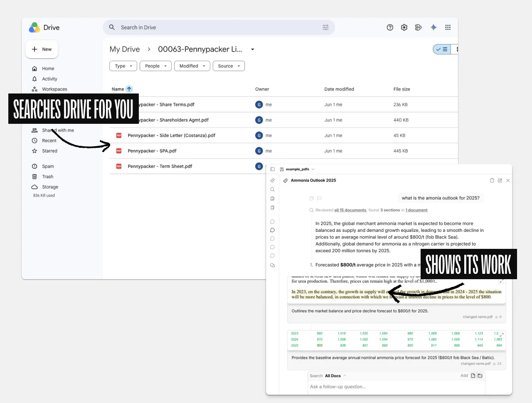Open the Gemini spark icon in Drive header

tap(433, 27)
